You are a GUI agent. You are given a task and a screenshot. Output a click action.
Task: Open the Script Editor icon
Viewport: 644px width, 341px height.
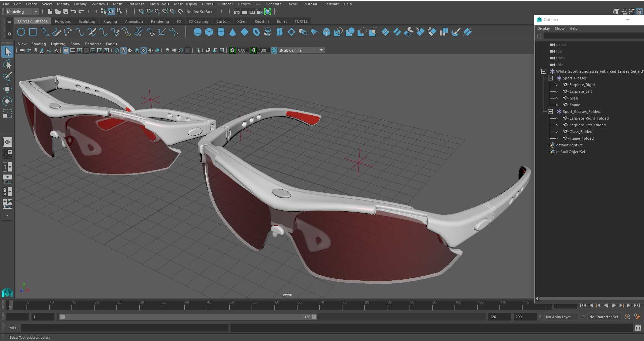tap(638, 328)
